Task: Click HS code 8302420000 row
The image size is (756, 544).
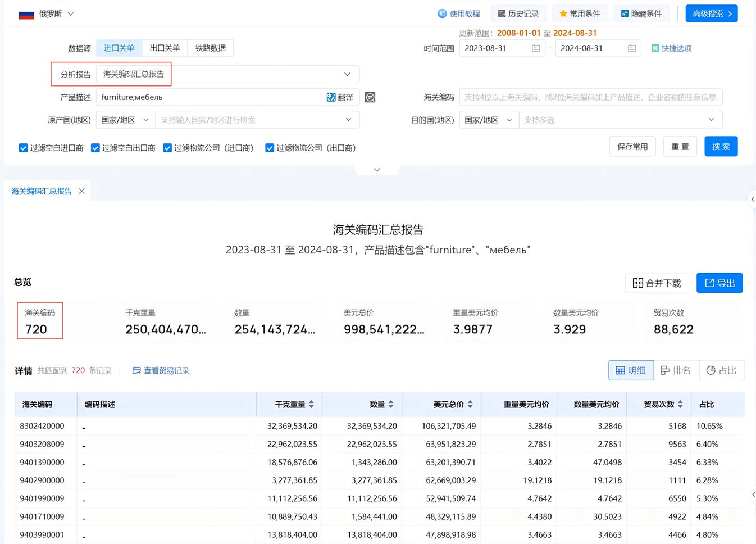Action: click(380, 426)
